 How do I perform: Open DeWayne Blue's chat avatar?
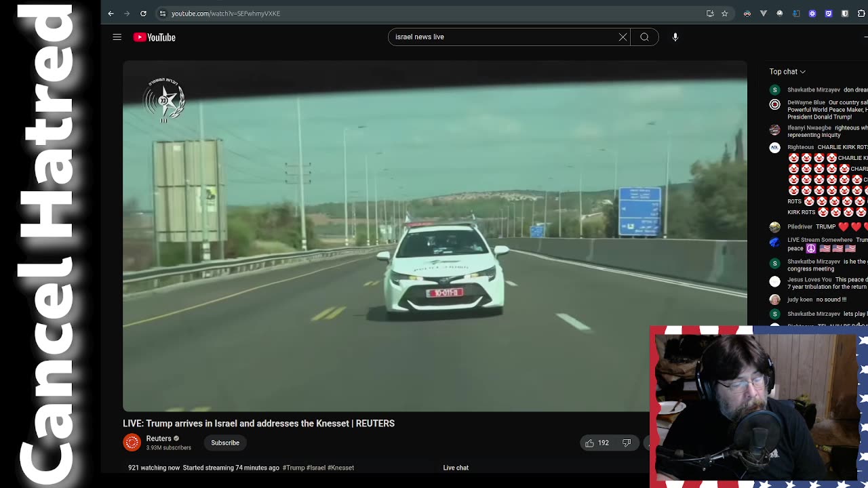coord(774,104)
